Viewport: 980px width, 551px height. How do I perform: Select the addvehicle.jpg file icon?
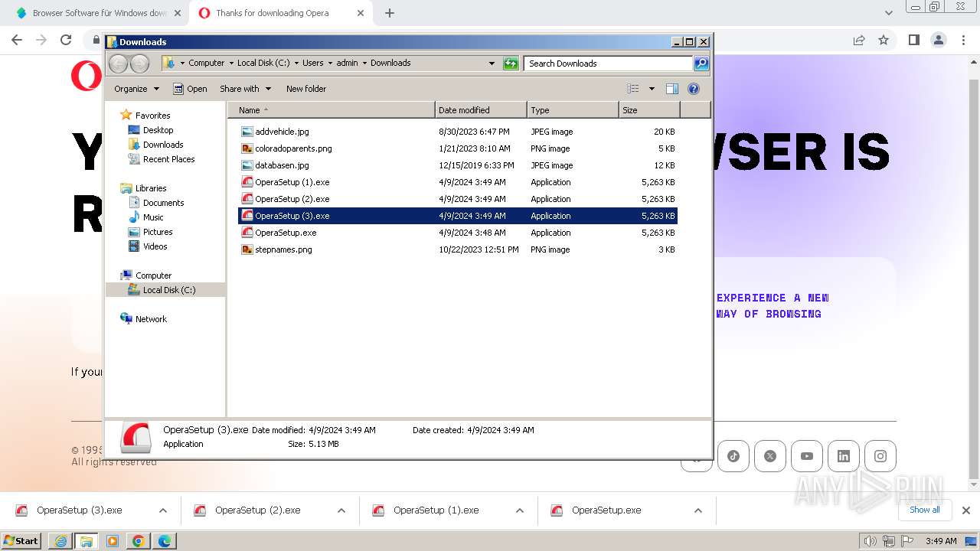pyautogui.click(x=247, y=132)
